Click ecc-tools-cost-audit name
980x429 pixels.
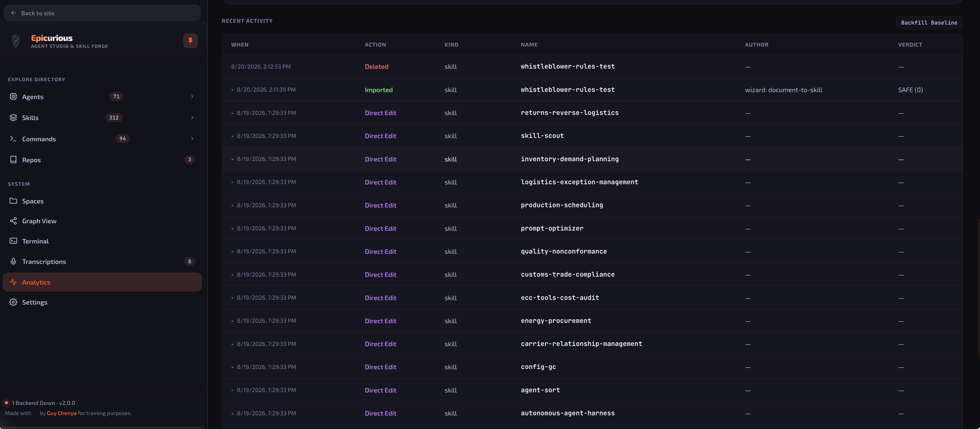point(560,298)
